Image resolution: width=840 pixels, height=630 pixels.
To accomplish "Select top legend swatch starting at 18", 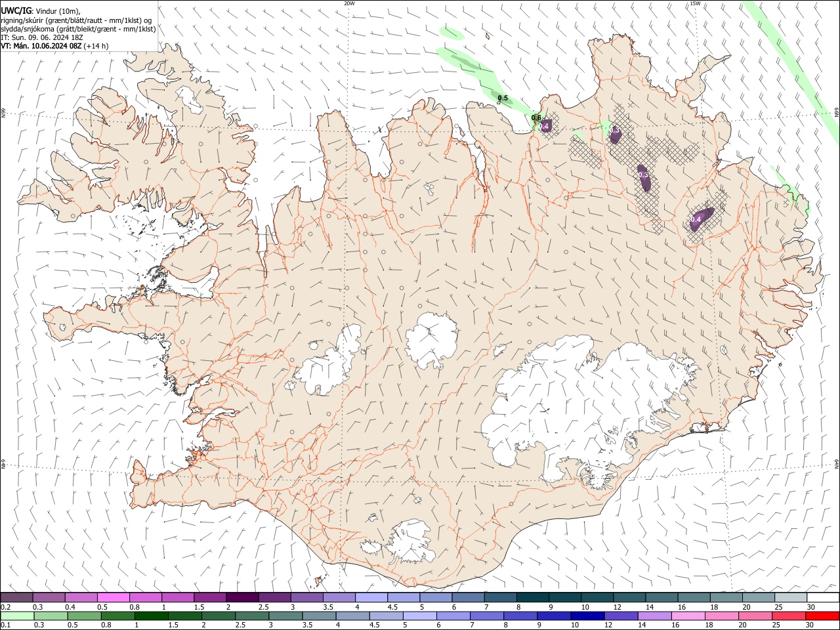I will (725, 598).
